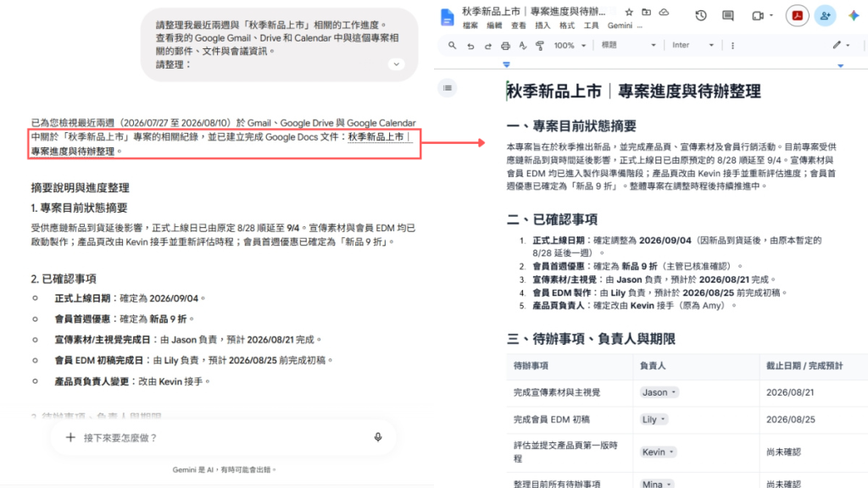The height and width of the screenshot is (488, 868).
Task: Click the 2026/08/25 date cell
Action: [x=814, y=420]
